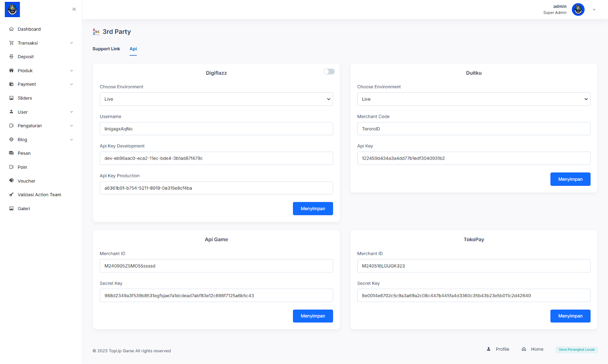The width and height of the screenshot is (608, 364).
Task: Collapse the sidebar with the arrow icon
Action: pos(74,9)
